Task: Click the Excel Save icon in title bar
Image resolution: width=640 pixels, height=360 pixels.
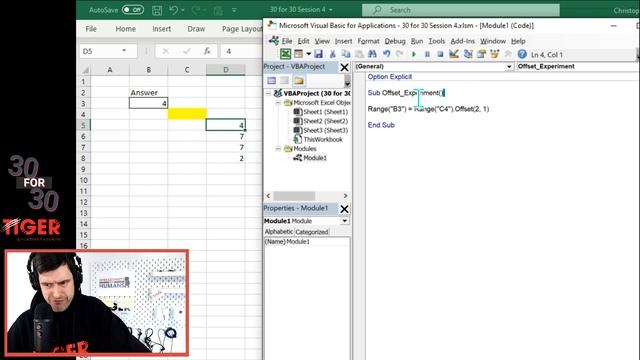Action: [157, 10]
